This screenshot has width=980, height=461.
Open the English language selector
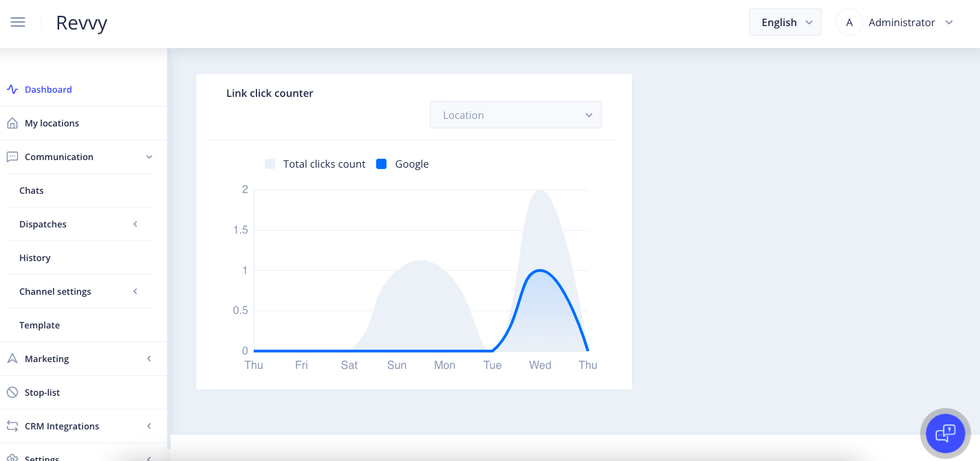tap(785, 22)
